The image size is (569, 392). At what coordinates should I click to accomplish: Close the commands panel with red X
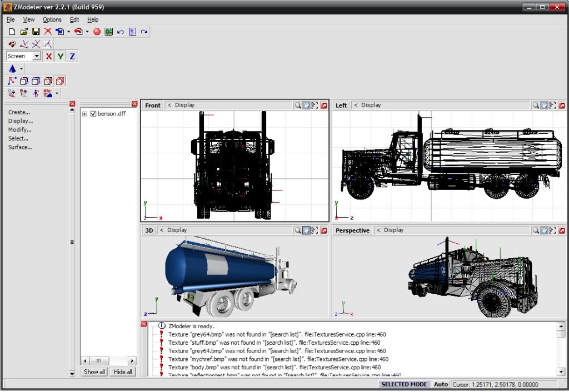coord(72,104)
